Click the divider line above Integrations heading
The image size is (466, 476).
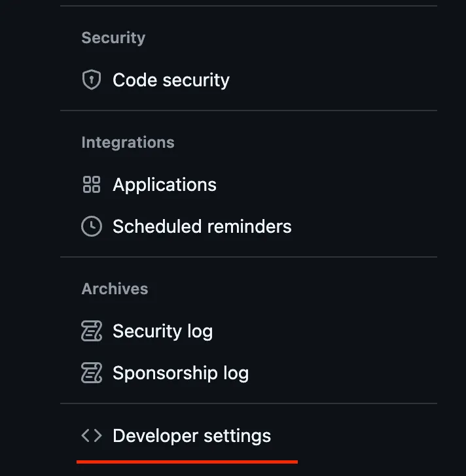(x=249, y=110)
